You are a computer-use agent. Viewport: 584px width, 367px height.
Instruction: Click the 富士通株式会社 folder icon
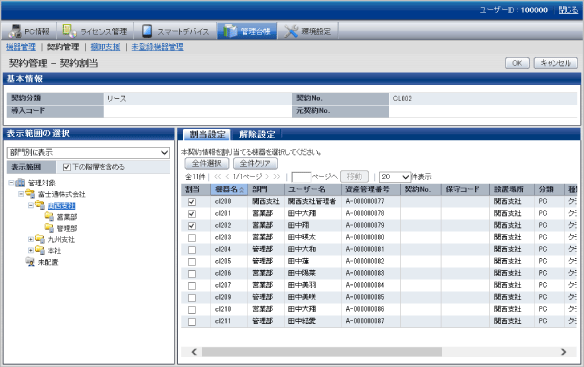(30, 194)
